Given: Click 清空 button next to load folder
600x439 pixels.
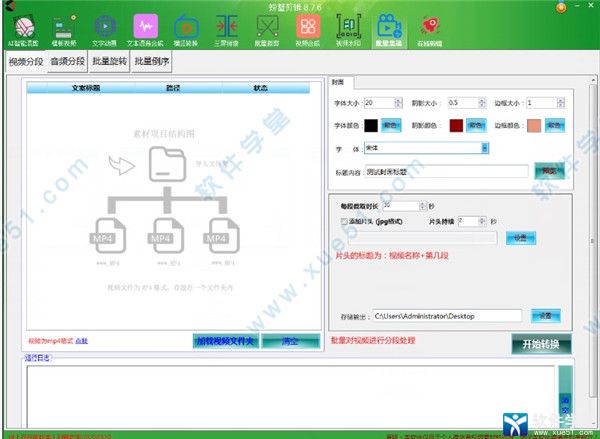Looking at the screenshot, I should pos(290,341).
